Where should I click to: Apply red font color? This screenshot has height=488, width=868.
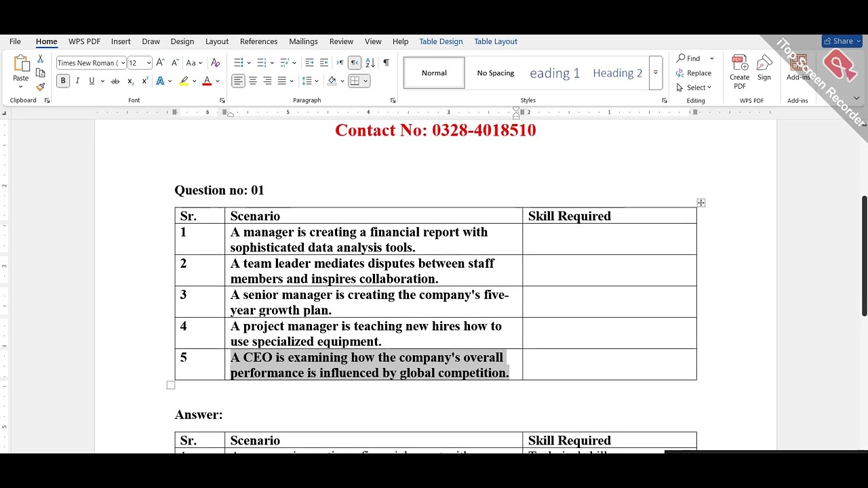pos(207,81)
